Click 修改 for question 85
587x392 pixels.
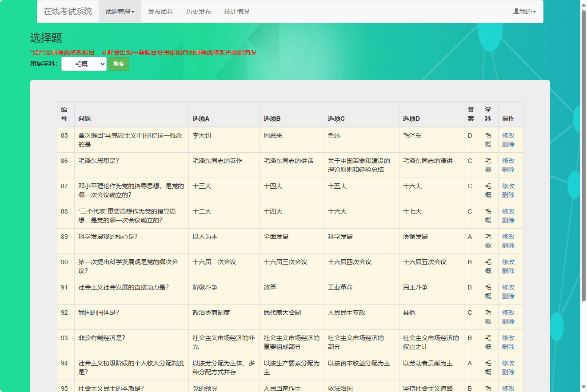[x=508, y=135]
